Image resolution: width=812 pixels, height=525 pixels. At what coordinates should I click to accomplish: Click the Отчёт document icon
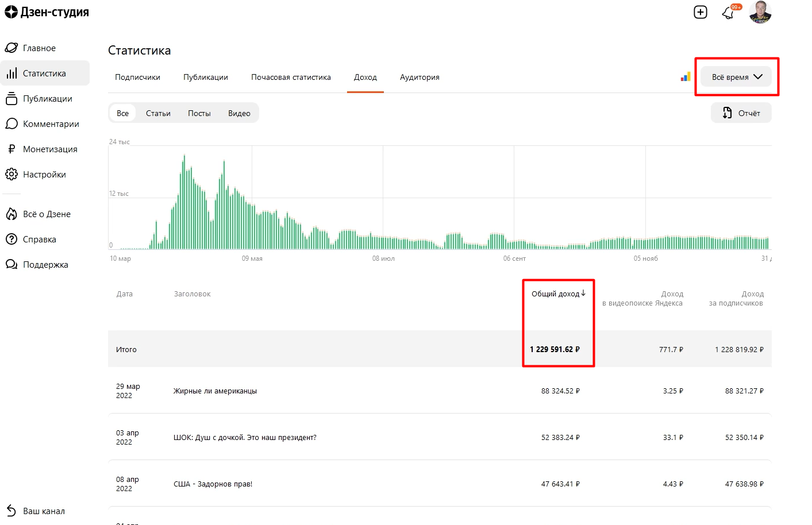pos(727,113)
